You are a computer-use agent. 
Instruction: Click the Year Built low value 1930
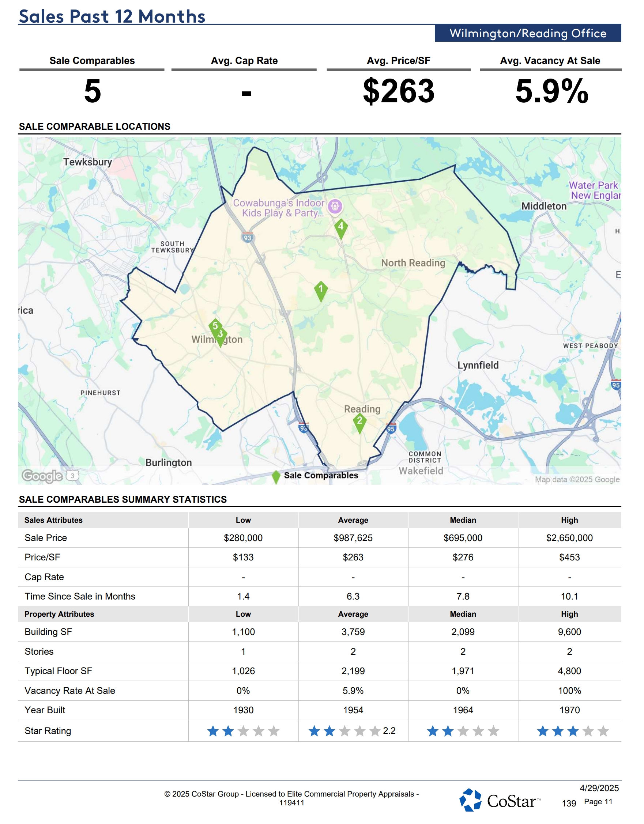coord(243,710)
